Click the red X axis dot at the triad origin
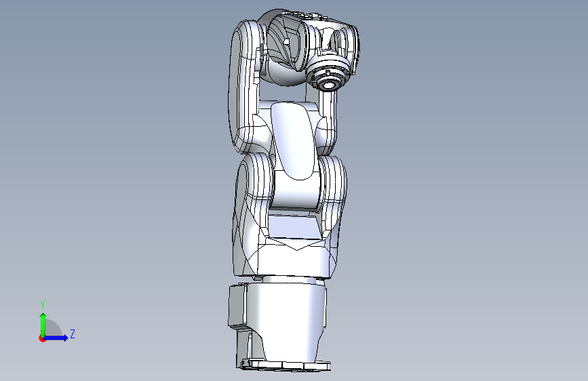This screenshot has width=588, height=381. [42, 338]
